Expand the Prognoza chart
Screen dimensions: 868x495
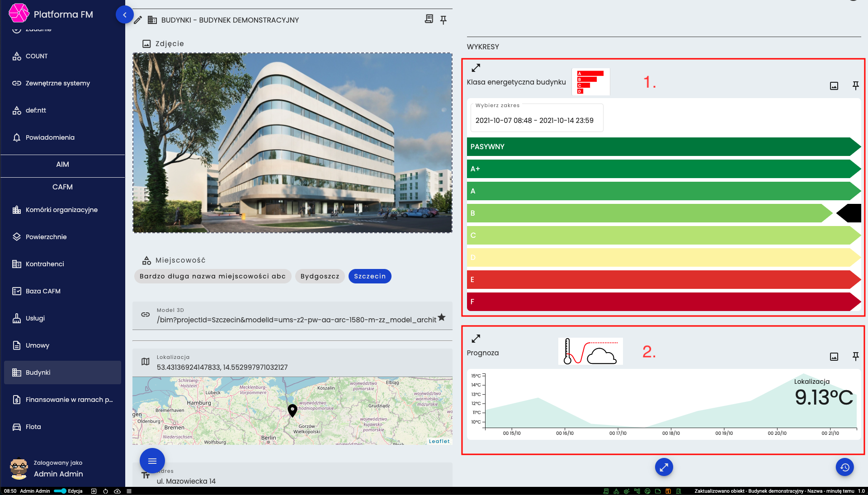(x=476, y=339)
